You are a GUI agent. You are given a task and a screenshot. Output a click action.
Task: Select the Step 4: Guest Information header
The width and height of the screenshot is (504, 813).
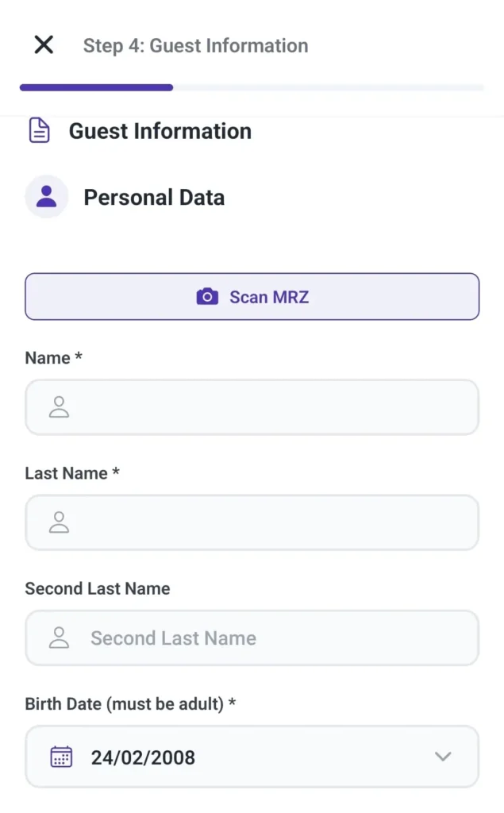[x=195, y=45]
